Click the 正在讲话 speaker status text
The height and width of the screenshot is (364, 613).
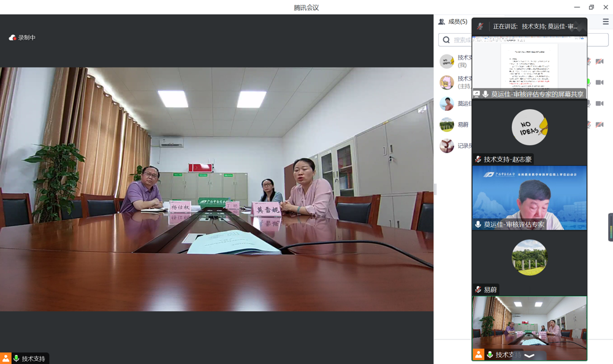535,26
